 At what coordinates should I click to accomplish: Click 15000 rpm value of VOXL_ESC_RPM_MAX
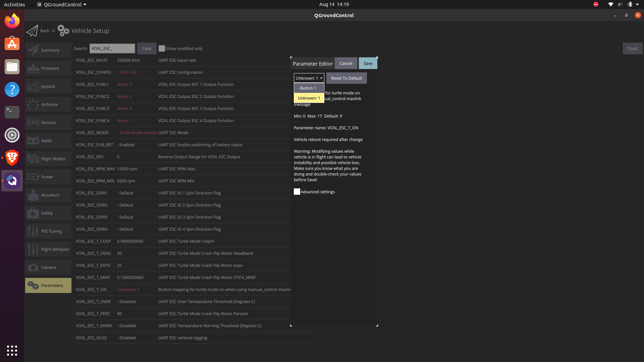click(x=127, y=169)
